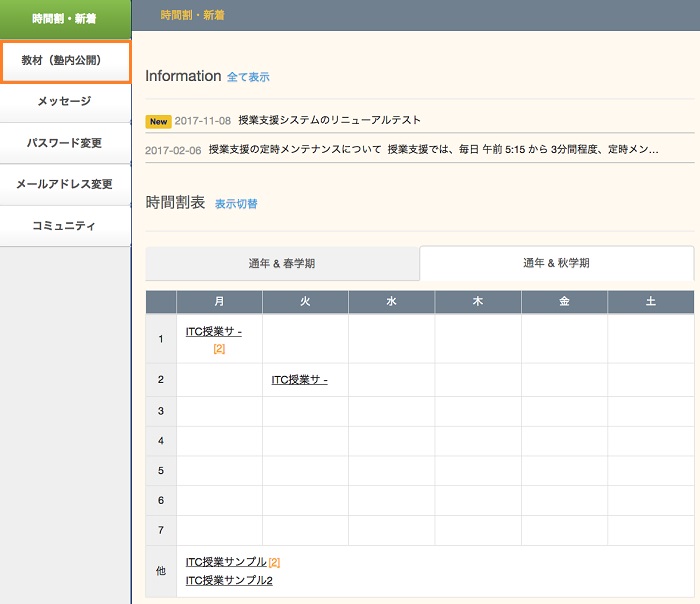Open the メッセージ menu item
The height and width of the screenshot is (604, 700).
(x=65, y=102)
